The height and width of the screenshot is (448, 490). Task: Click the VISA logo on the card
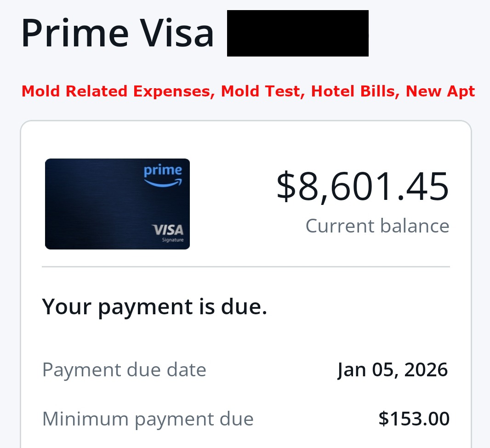click(x=168, y=230)
